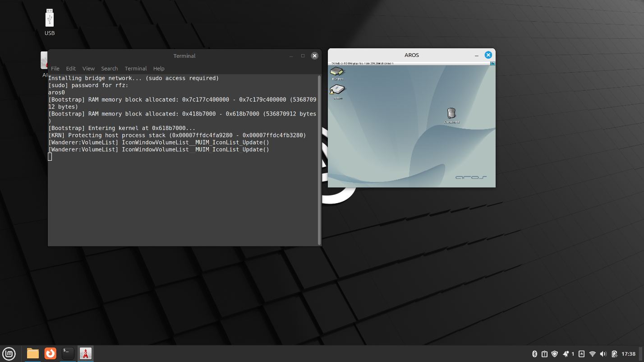The height and width of the screenshot is (362, 644).
Task: Click the Wanderer screen title bar in AROS
Action: click(409, 63)
